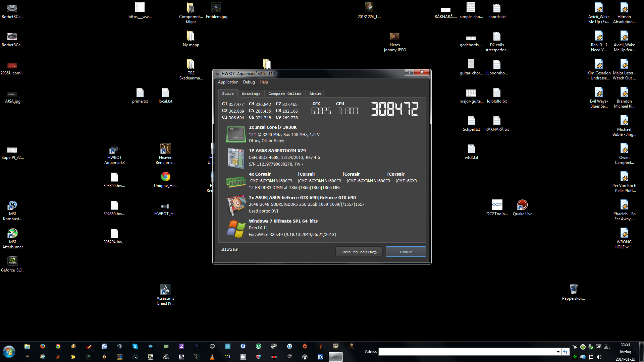Click the START benchmark button
Viewport: 644px width, 362px height.
click(x=406, y=252)
